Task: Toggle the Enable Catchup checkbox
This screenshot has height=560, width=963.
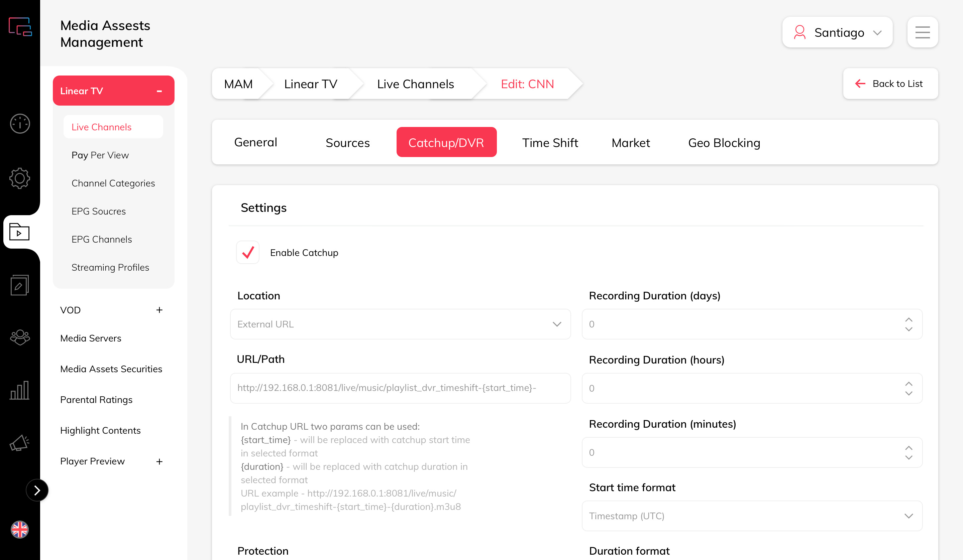Action: point(248,253)
